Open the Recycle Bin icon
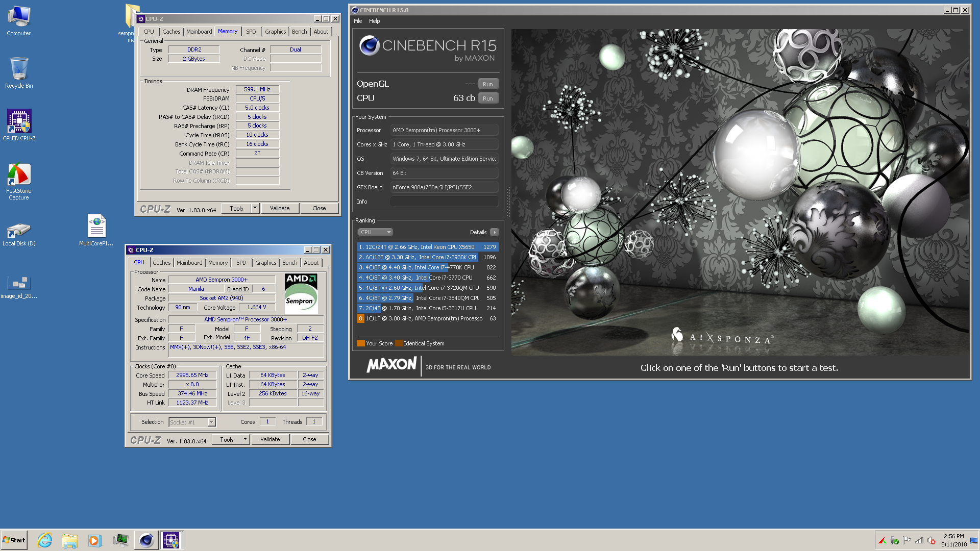The width and height of the screenshot is (980, 551). pos(19,72)
